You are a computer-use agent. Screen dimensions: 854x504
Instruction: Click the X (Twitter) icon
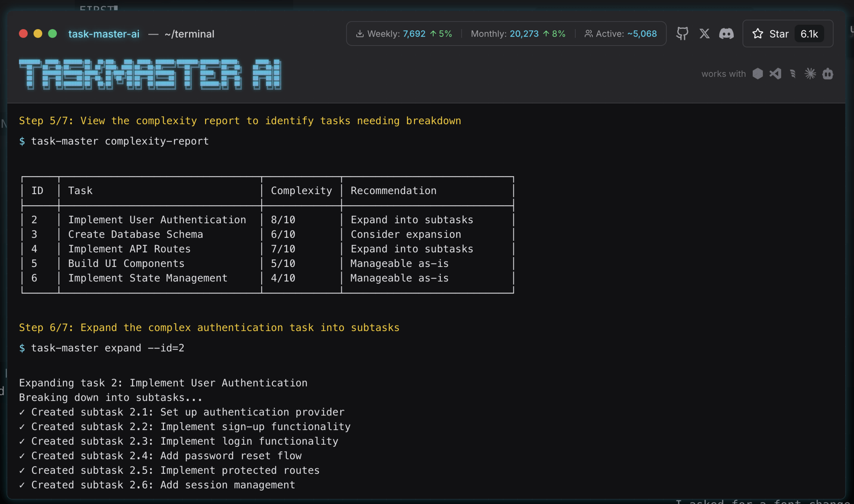tap(704, 34)
